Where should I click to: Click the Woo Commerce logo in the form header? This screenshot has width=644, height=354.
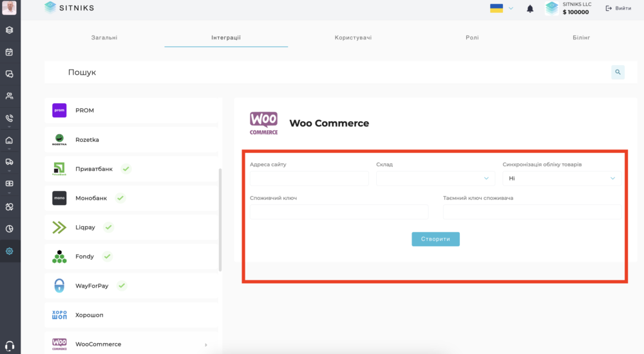click(x=263, y=123)
